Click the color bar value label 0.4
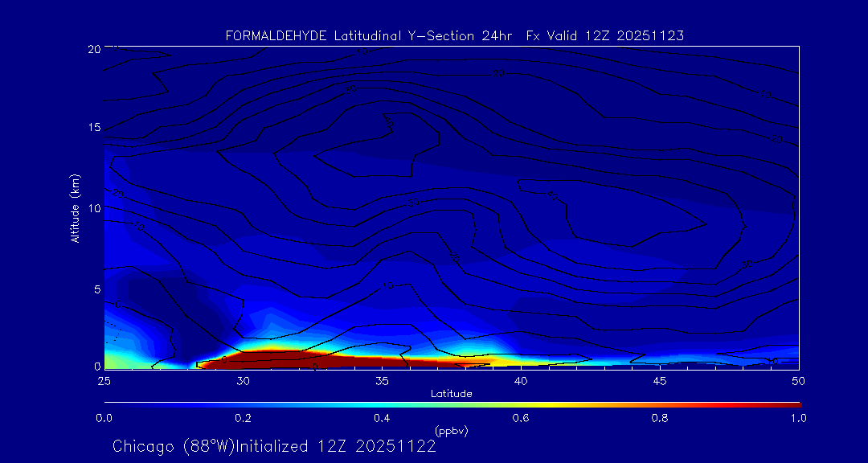The width and height of the screenshot is (868, 463). point(382,418)
